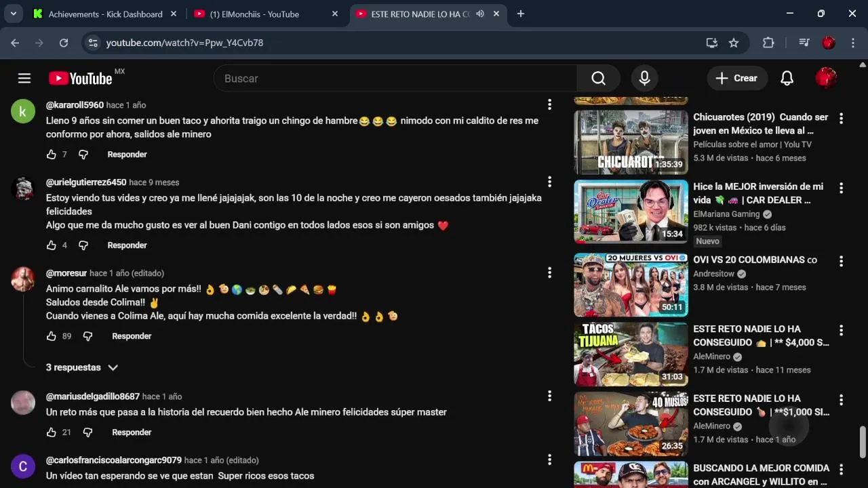Open the avatar of @carlosfranciscoalarcongarc9079

pos(23,466)
